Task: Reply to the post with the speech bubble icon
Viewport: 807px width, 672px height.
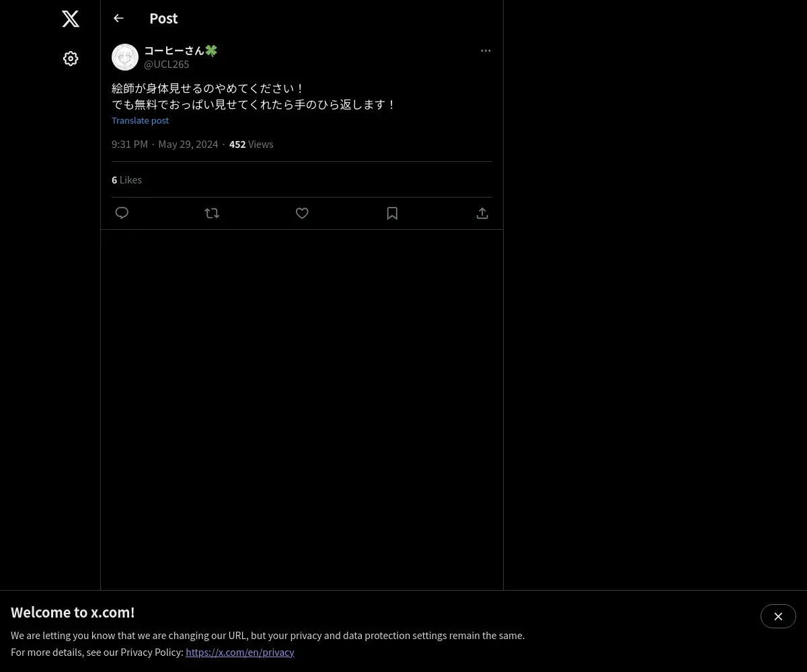Action: point(122,213)
